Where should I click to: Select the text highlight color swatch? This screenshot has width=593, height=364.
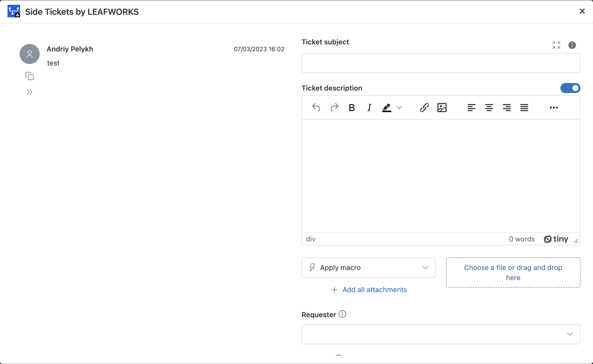[386, 108]
